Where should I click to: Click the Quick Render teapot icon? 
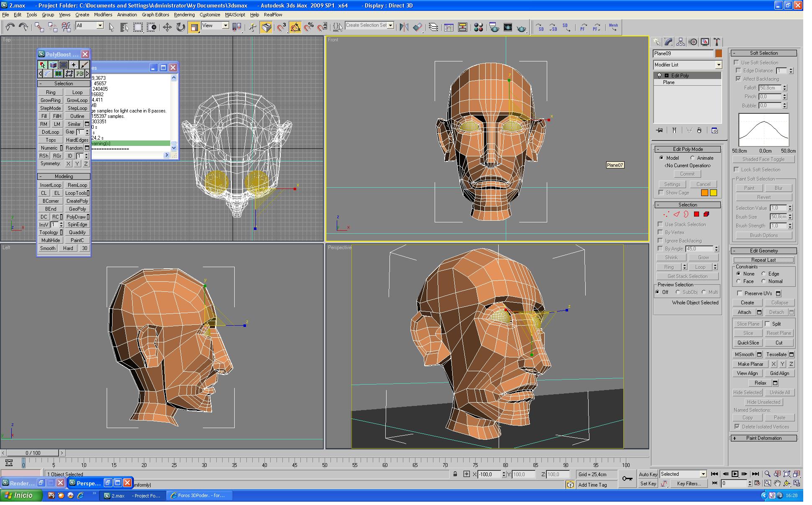pyautogui.click(x=521, y=28)
